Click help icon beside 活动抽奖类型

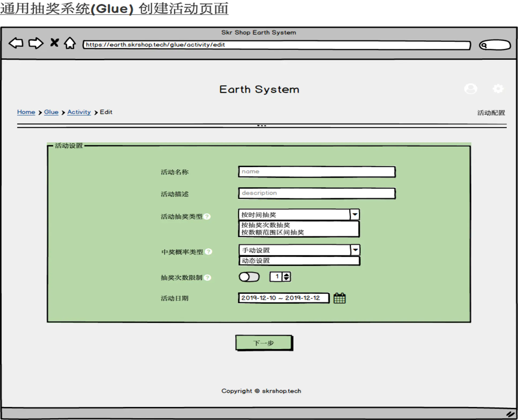207,217
